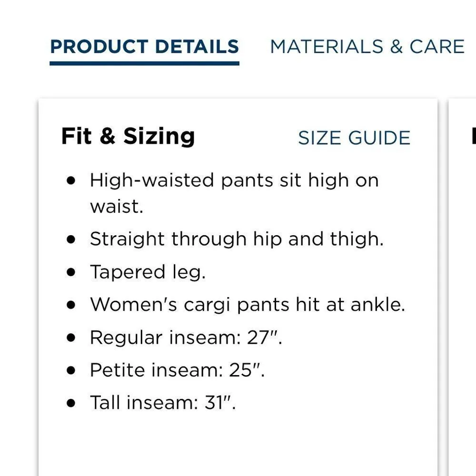Click the bullet marker beside Tapered leg
Image resolution: width=476 pixels, height=476 pixels.
coord(71,271)
